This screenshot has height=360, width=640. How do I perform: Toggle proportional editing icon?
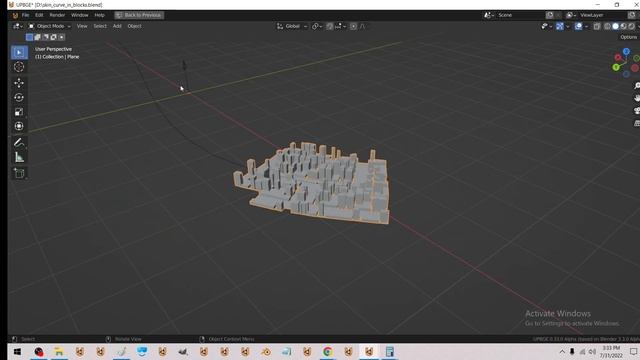(353, 26)
